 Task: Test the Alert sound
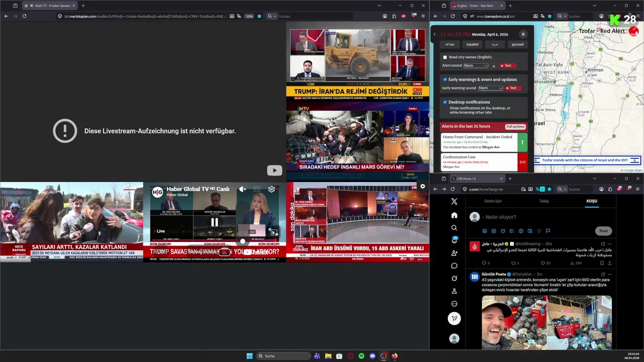tap(508, 65)
